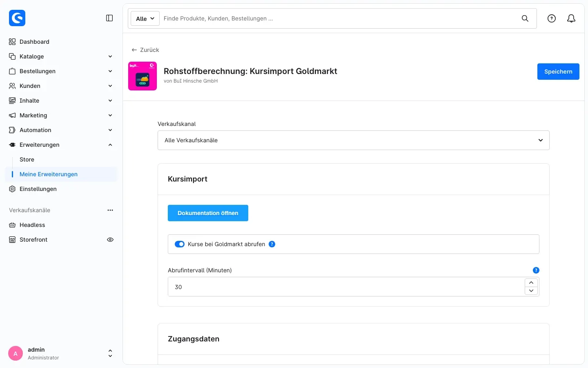Increase Abrufintervall with the up arrow
Viewport: 588px width, 368px height.
[x=531, y=283]
